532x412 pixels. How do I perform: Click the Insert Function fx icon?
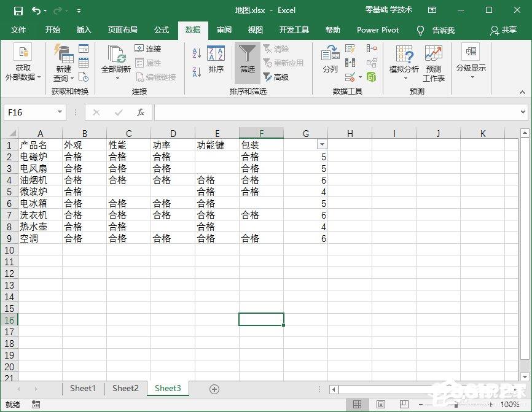coord(141,112)
